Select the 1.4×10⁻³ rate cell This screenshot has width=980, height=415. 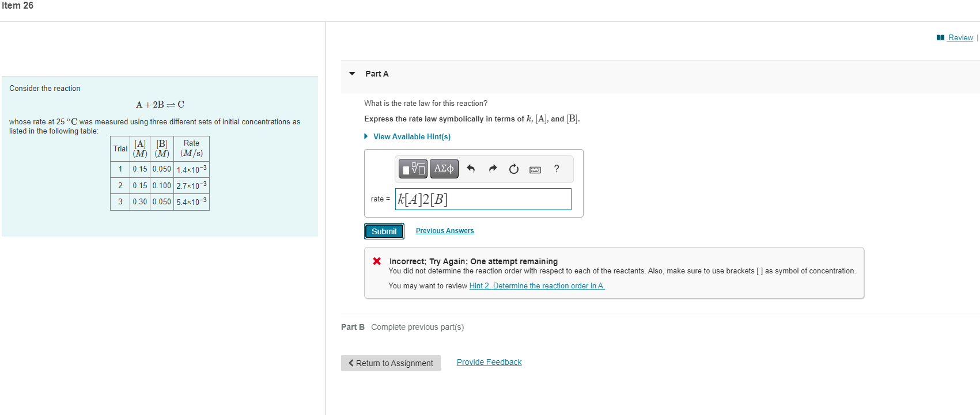tap(191, 169)
